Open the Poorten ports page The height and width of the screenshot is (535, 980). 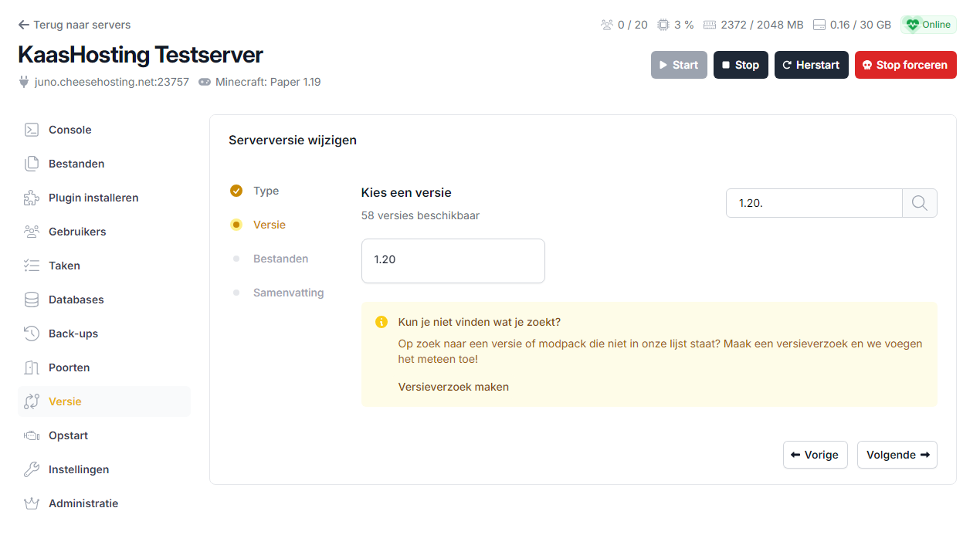coord(69,367)
